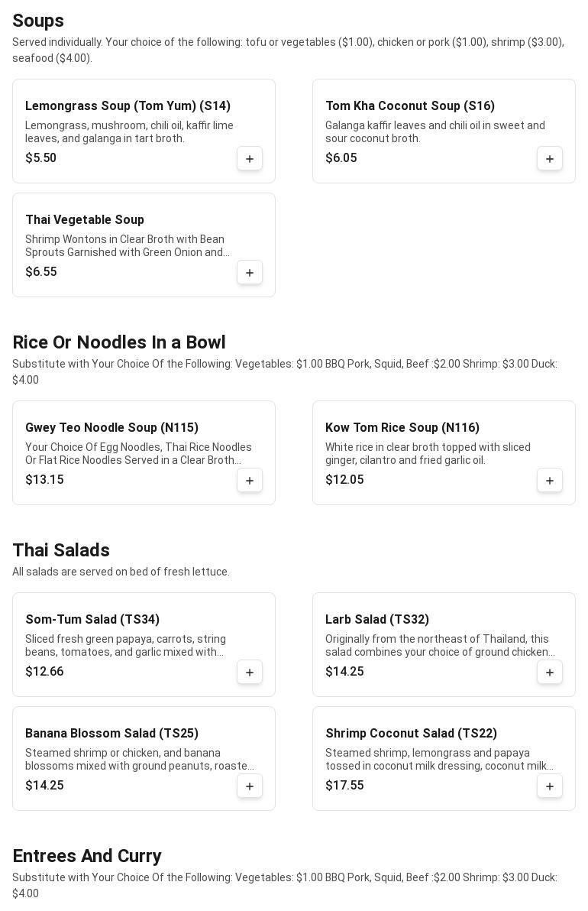The height and width of the screenshot is (911, 588).
Task: Open Banana Blossom Salad (TS25) title
Action: (111, 734)
